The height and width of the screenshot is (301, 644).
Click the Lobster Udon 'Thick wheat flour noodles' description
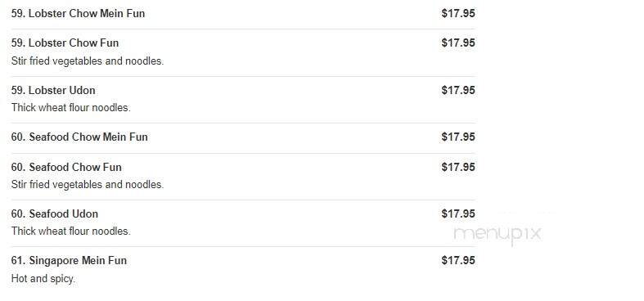[70, 108]
